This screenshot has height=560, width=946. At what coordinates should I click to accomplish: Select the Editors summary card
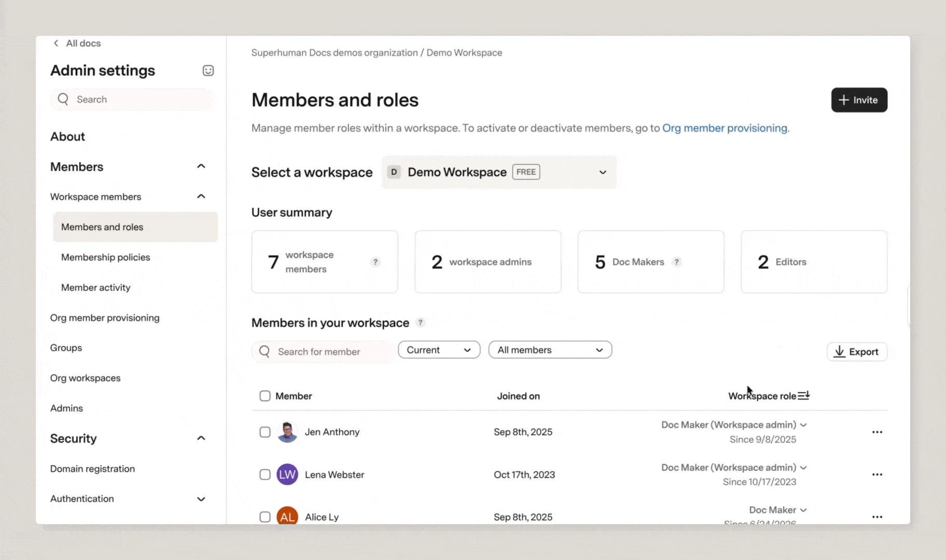click(x=814, y=262)
